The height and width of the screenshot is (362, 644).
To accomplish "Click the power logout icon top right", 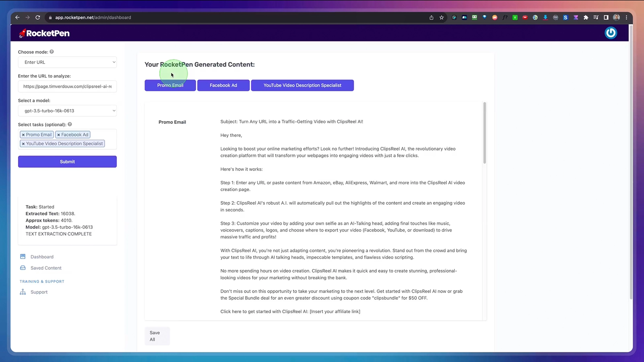I will (x=611, y=33).
